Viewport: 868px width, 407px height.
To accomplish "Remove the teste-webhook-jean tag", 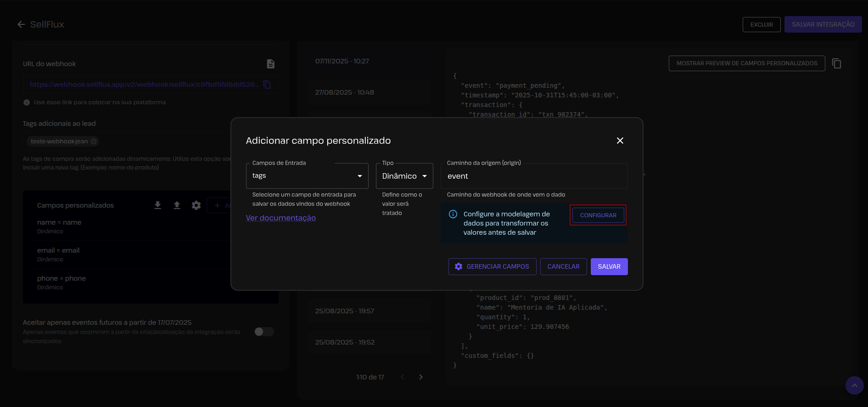I will tap(94, 141).
